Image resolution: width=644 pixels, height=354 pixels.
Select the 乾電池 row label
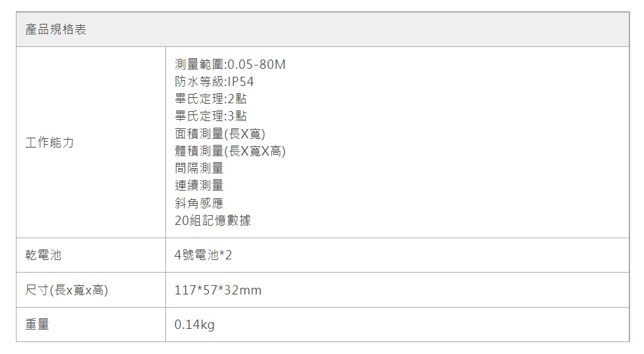coord(43,255)
